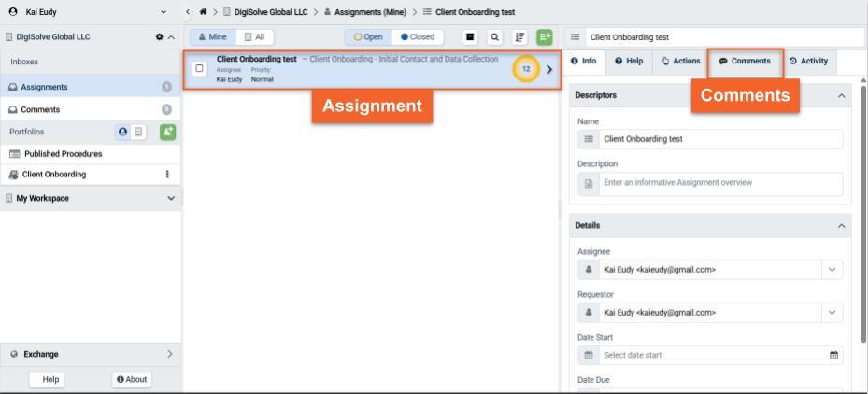868x394 pixels.
Task: Expand the Exchange section
Action: pos(170,354)
